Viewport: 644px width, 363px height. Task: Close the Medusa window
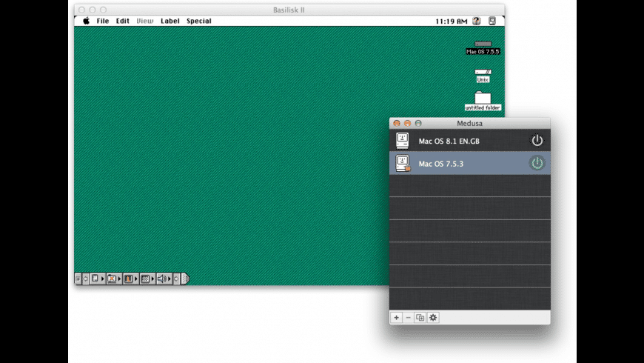[x=397, y=123]
